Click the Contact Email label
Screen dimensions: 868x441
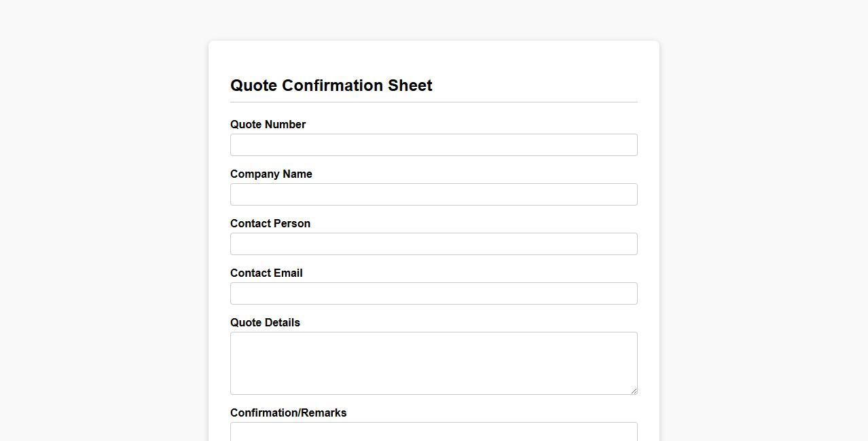tap(266, 273)
